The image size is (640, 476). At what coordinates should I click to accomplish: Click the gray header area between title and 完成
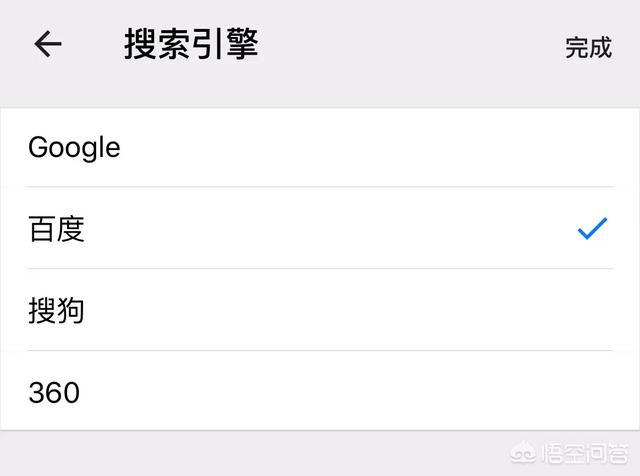pyautogui.click(x=408, y=45)
